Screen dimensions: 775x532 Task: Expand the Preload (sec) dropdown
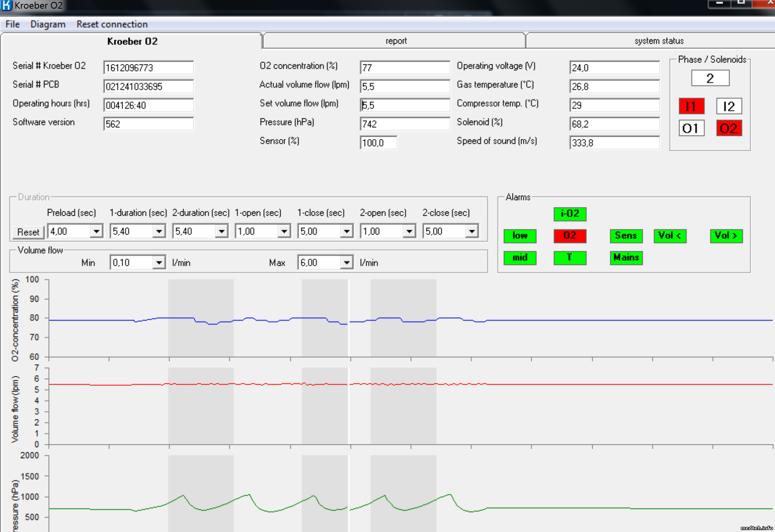96,231
